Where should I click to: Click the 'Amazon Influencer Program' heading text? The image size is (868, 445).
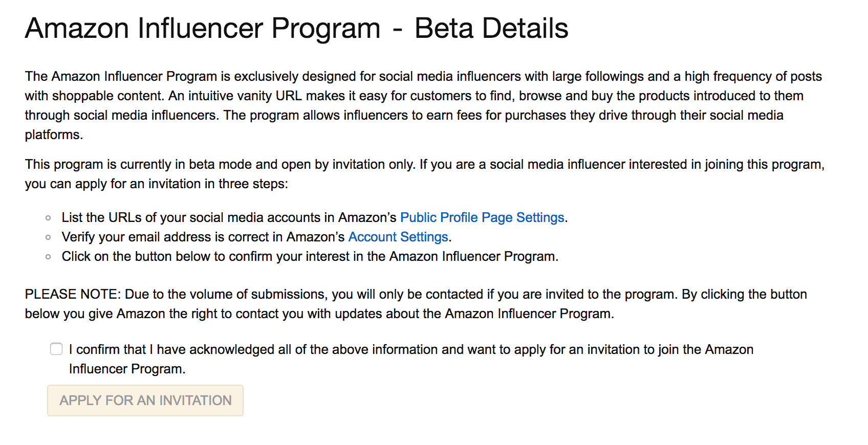click(x=203, y=29)
